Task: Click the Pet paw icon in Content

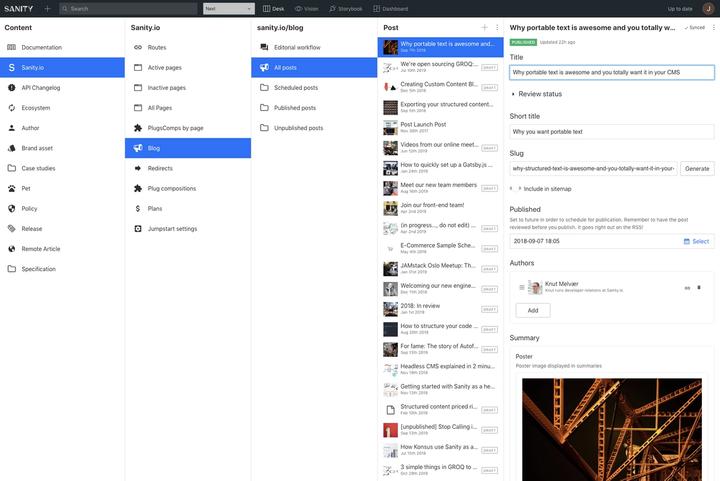Action: [x=12, y=188]
